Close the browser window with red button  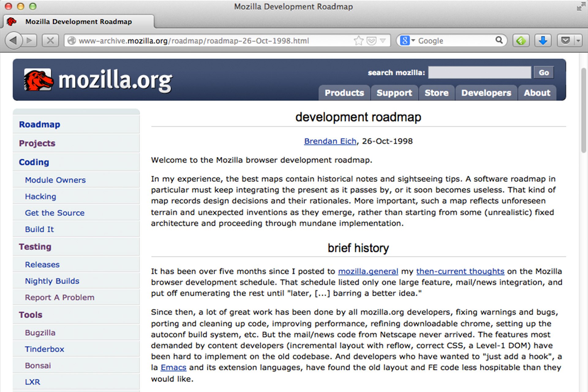click(x=9, y=6)
